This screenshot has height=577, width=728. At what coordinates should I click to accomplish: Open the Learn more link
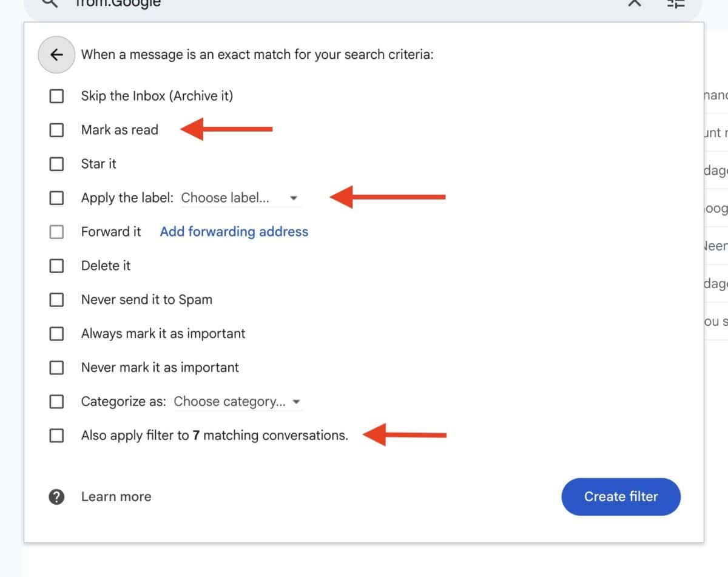click(x=116, y=497)
